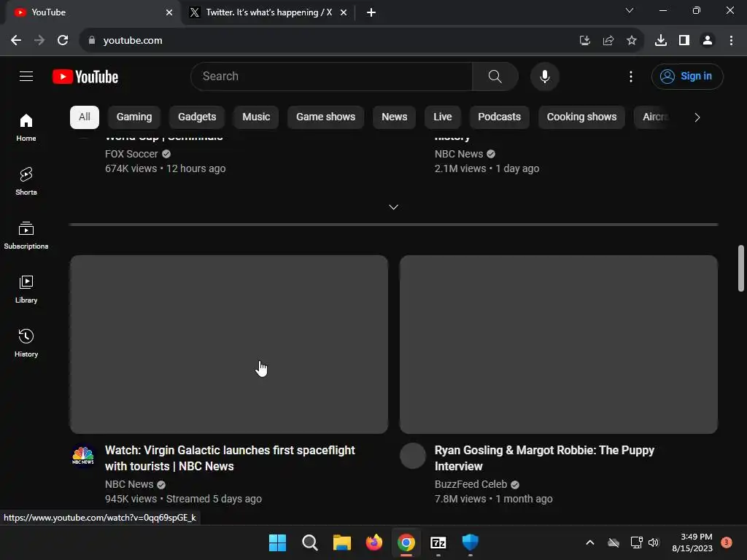Filter by Game shows chip

[326, 117]
